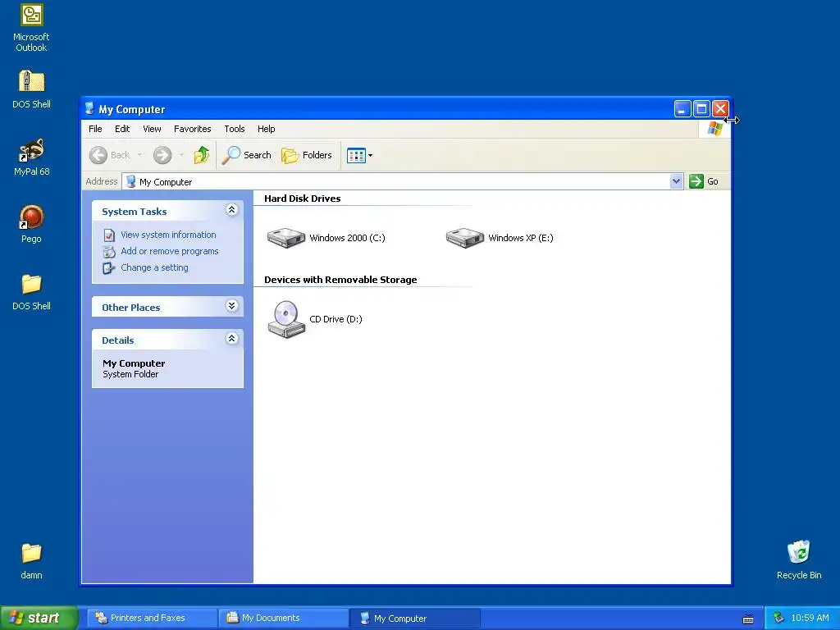Switch to My Documents taskbar window
Screen dimensions: 840x630
[283, 618]
